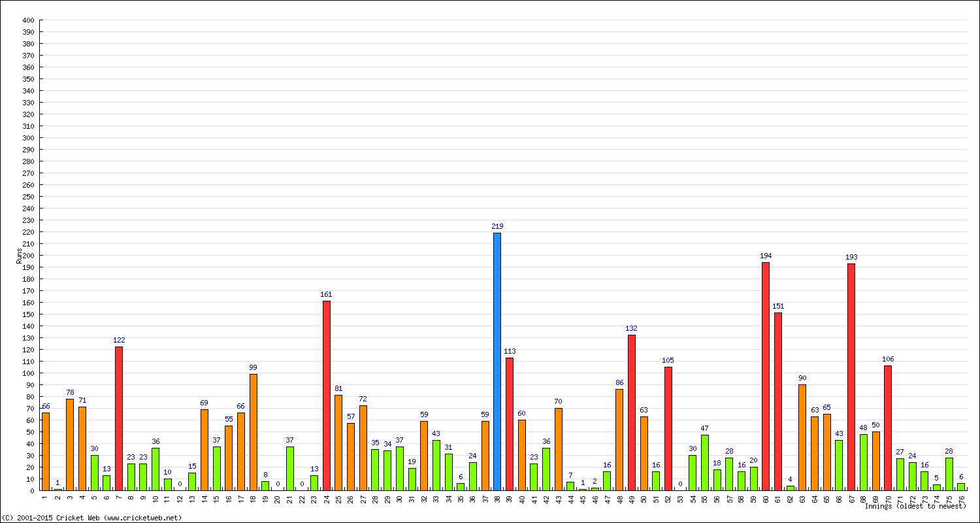Click the green 47 bar at innings 55
Screen dimensions: 980x523
coord(705,462)
